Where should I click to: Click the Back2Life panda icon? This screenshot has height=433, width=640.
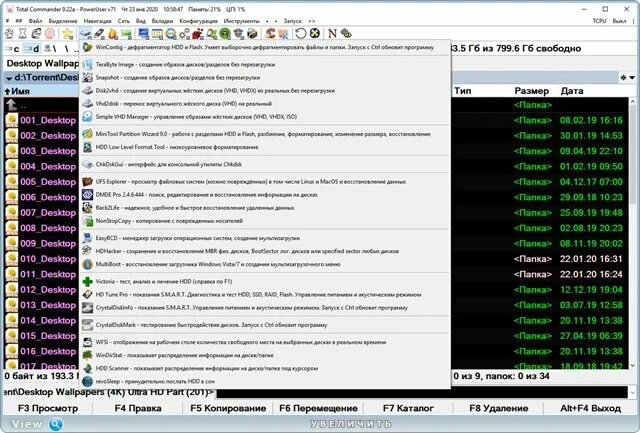tap(87, 208)
